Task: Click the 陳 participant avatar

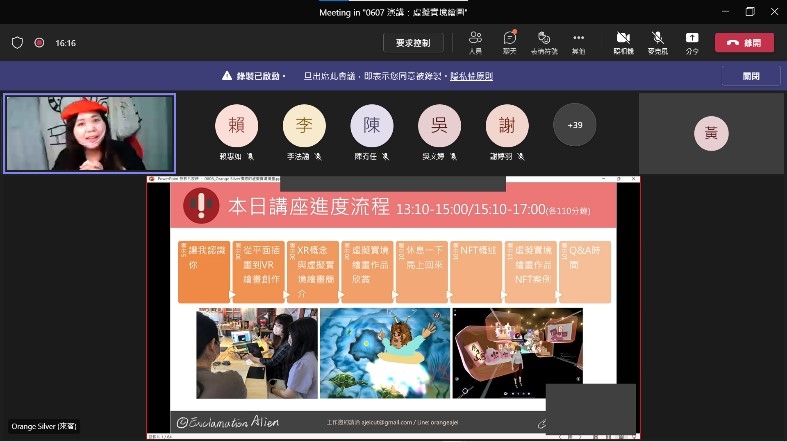Action: (x=372, y=126)
